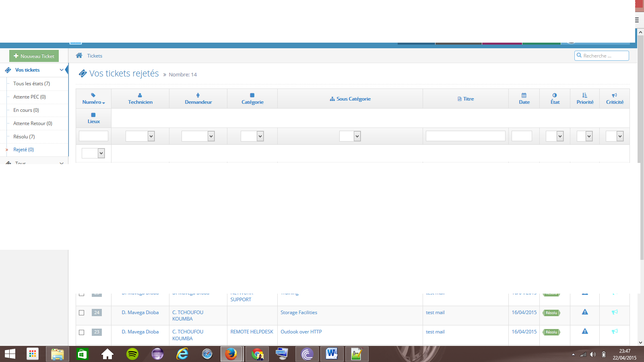
Task: Click the megaphone icon above Criticité header
Action: 615,95
